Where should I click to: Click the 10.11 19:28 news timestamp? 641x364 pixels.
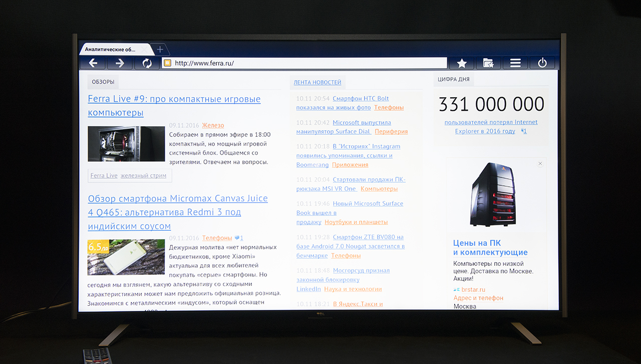(x=312, y=237)
